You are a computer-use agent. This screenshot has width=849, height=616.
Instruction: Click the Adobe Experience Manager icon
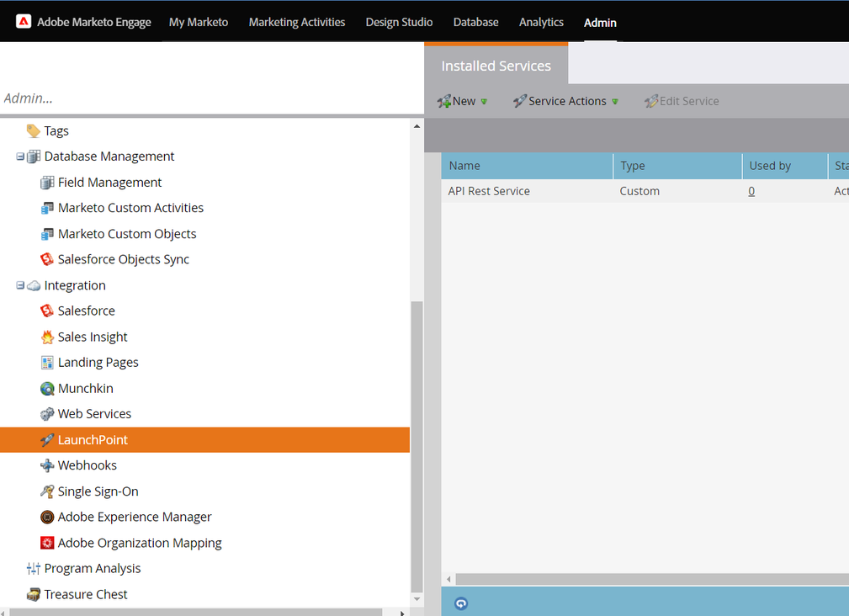coord(47,517)
